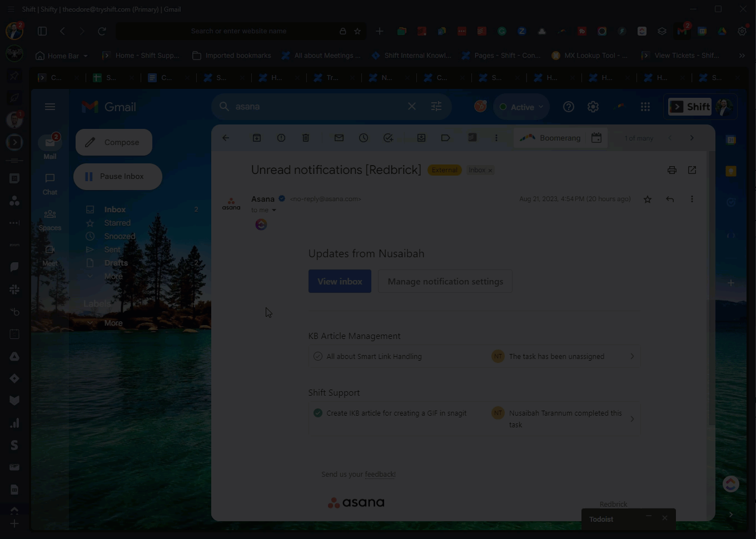The image size is (756, 539).
Task: Report this email as spam
Action: pos(281,138)
